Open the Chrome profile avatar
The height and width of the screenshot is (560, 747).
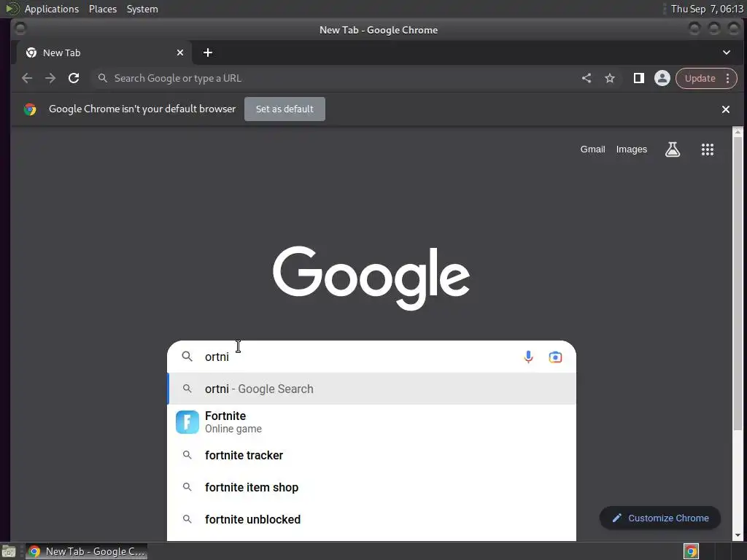pyautogui.click(x=662, y=78)
